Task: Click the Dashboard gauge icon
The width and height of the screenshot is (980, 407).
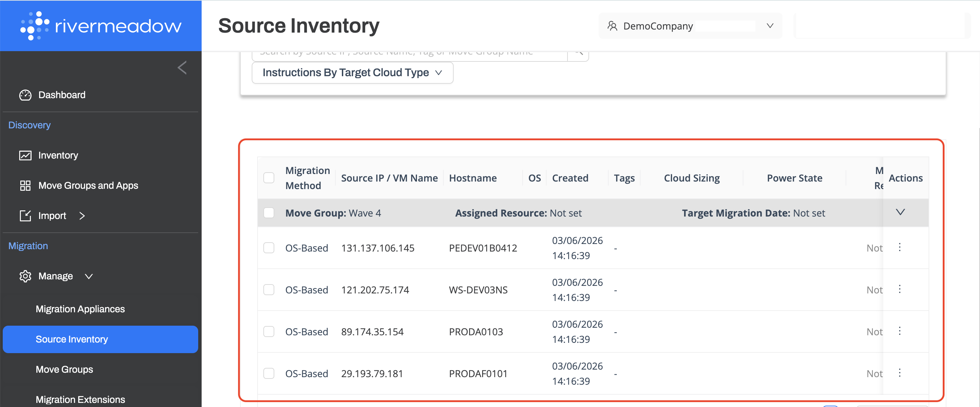Action: click(25, 95)
